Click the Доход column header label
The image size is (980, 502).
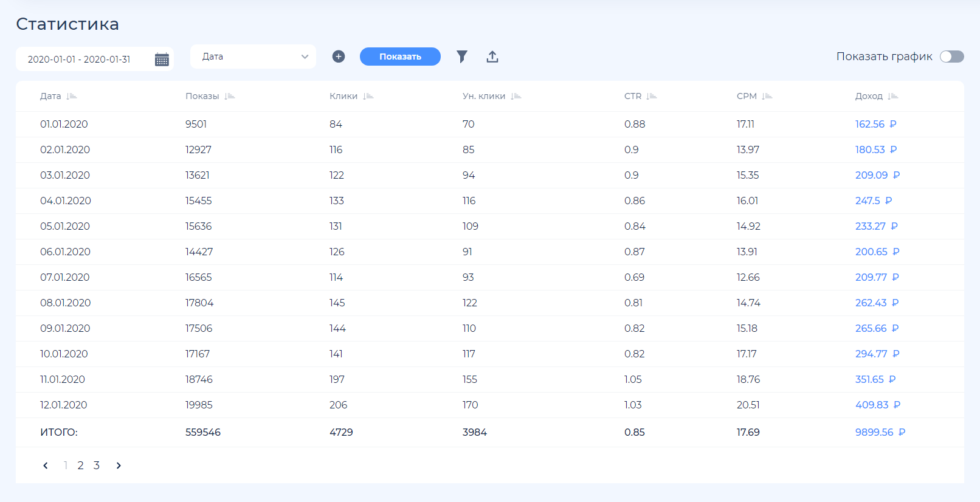(x=869, y=96)
